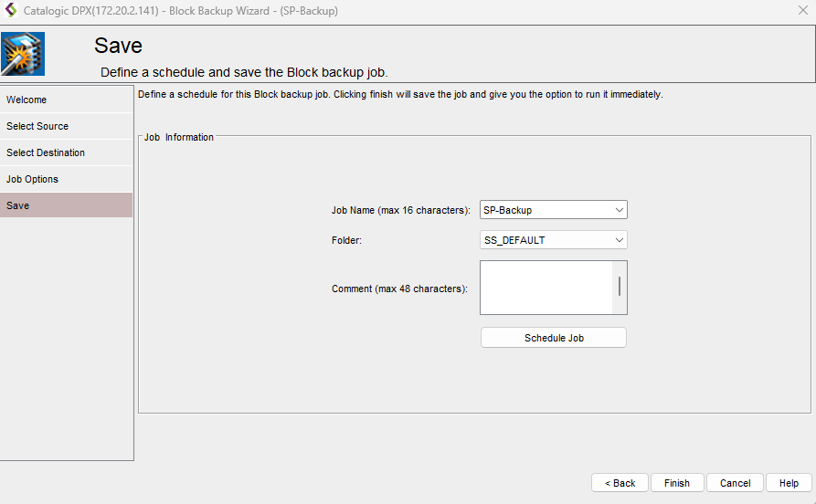Focus the Comment text area
This screenshot has height=504, width=816.
546,288
